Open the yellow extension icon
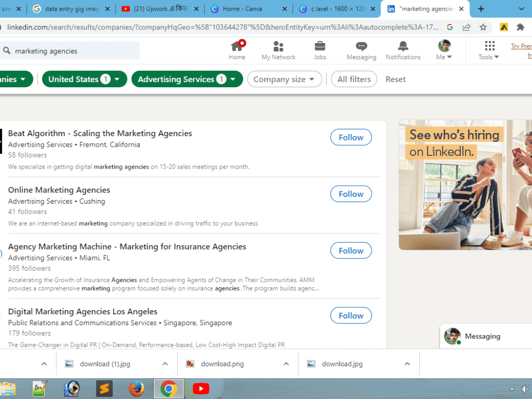Viewport: 532px width, 399px height. pyautogui.click(x=504, y=27)
